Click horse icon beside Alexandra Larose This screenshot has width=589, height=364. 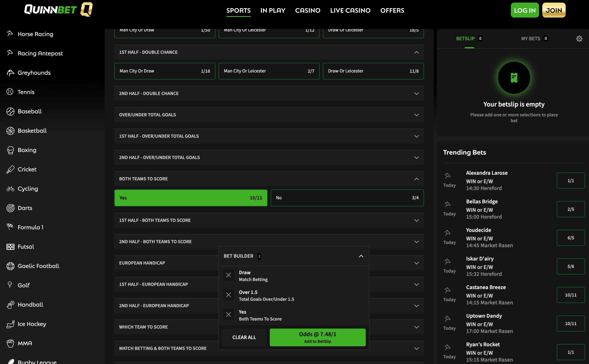pyautogui.click(x=447, y=176)
